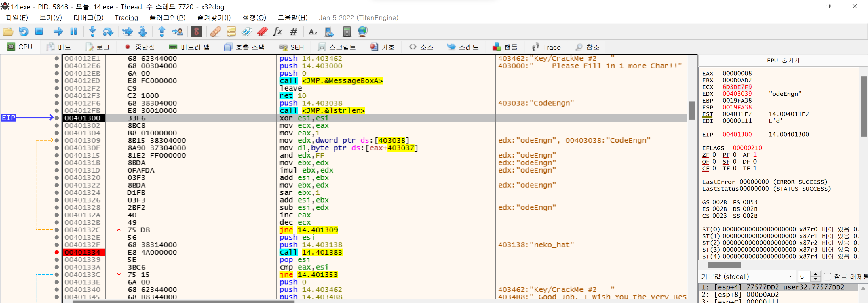Open bookmarks with the red bookmark icon
The height and width of the screenshot is (303, 868).
pyautogui.click(x=263, y=32)
